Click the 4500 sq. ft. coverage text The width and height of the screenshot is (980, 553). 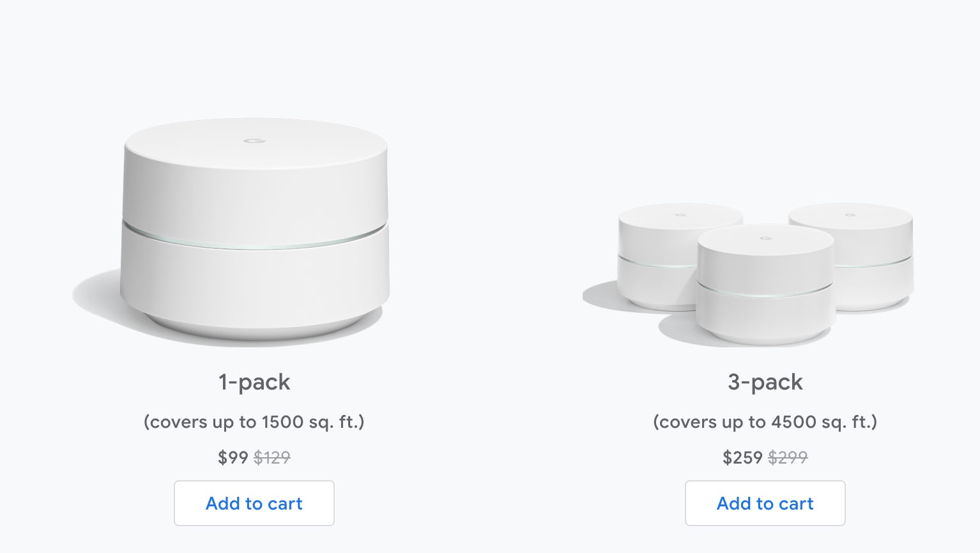(x=765, y=422)
